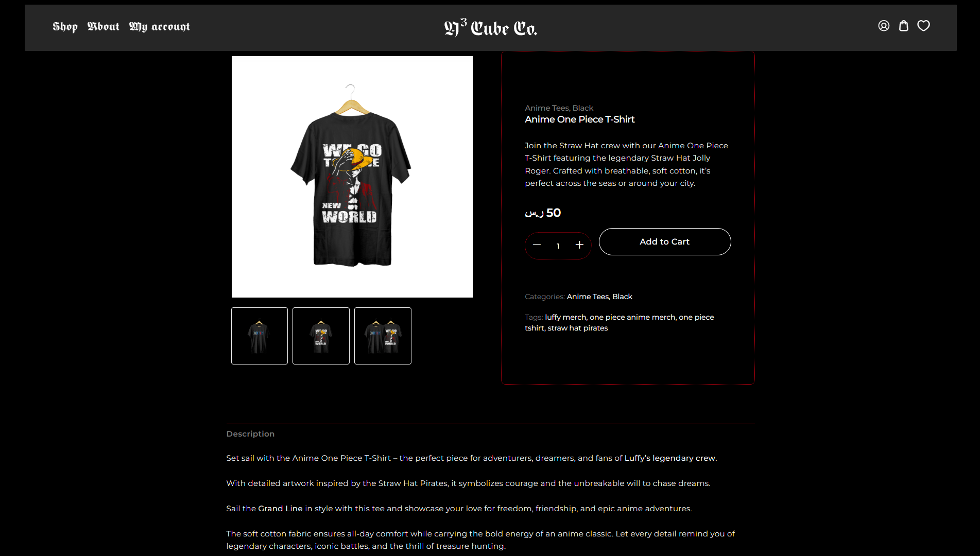980x556 pixels.
Task: Open My account in navigation
Action: pyautogui.click(x=159, y=27)
